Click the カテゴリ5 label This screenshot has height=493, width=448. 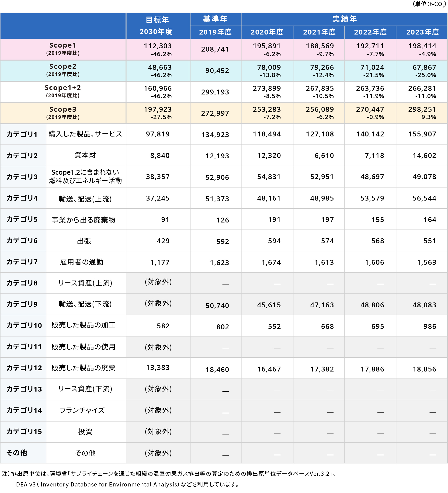(x=22, y=220)
